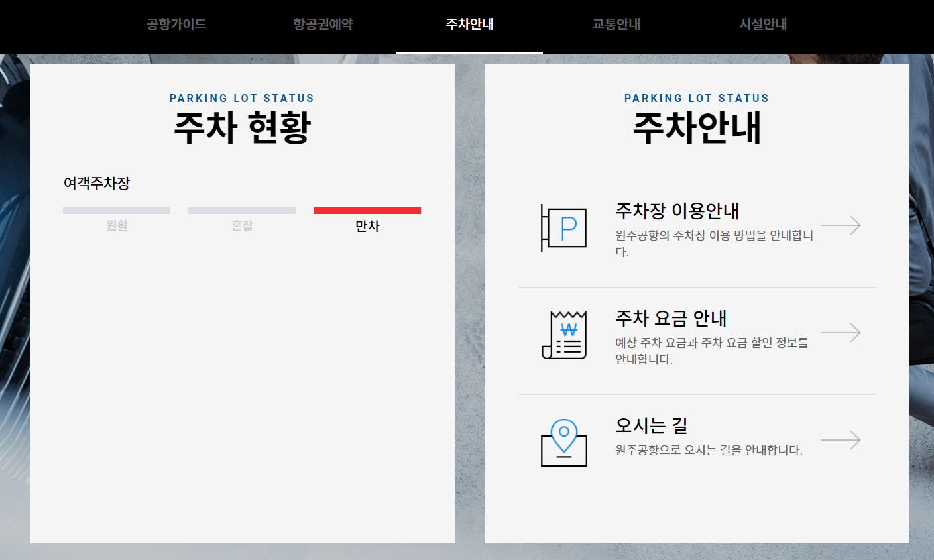Click the 주차안내 navigation menu item

click(x=469, y=24)
